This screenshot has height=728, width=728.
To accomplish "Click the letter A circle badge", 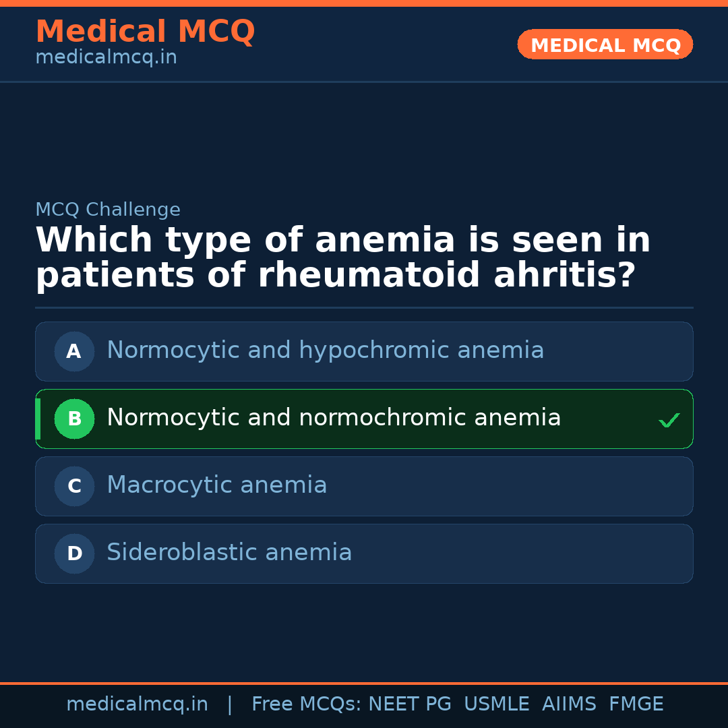I will (74, 351).
